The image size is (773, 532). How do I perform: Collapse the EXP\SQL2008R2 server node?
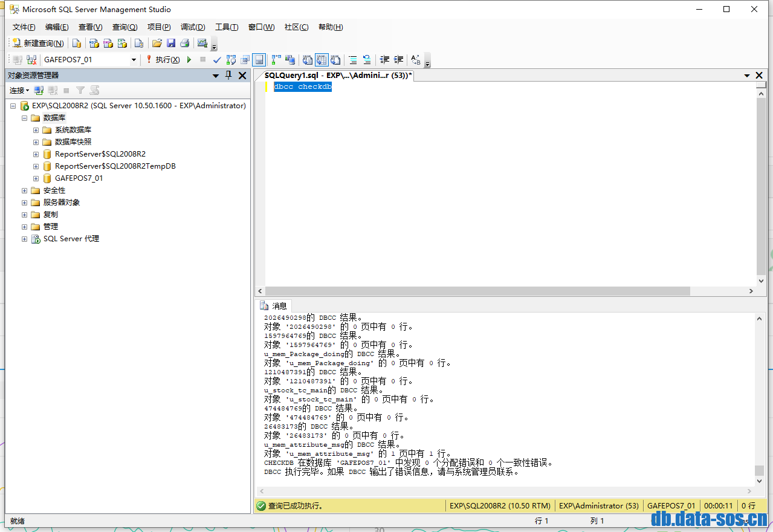(x=13, y=106)
